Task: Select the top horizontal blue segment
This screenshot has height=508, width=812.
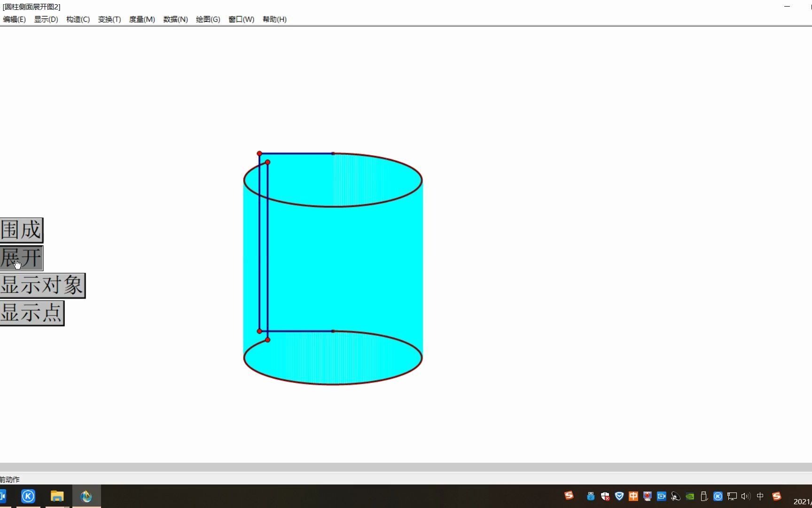Action: pyautogui.click(x=296, y=153)
